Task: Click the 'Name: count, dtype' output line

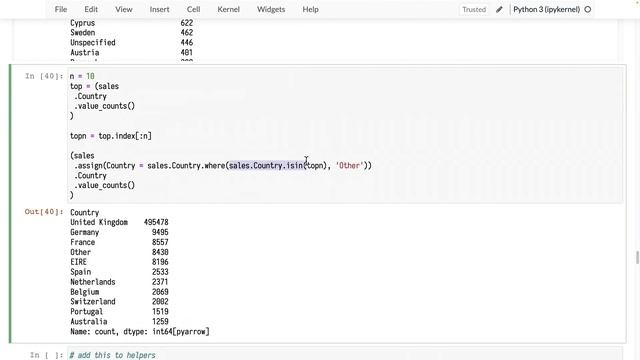Action: (x=140, y=331)
